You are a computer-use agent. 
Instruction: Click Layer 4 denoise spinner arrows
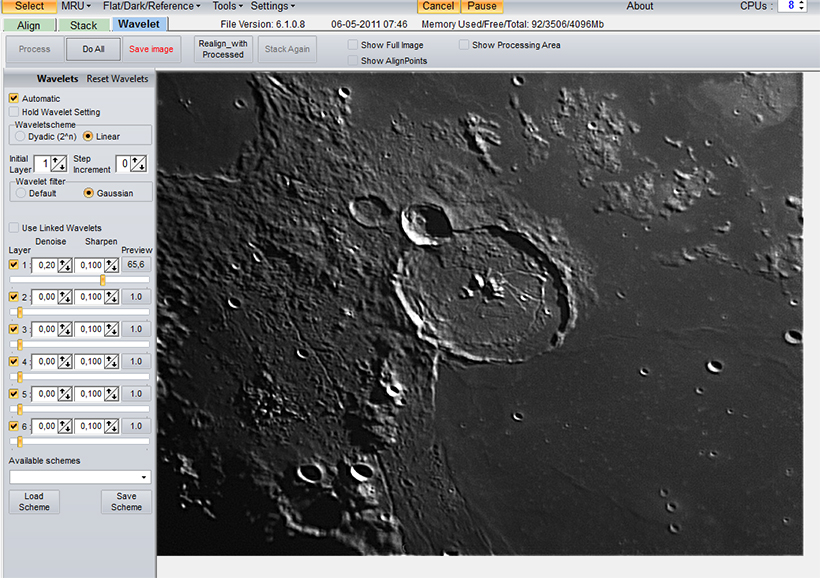(65, 362)
